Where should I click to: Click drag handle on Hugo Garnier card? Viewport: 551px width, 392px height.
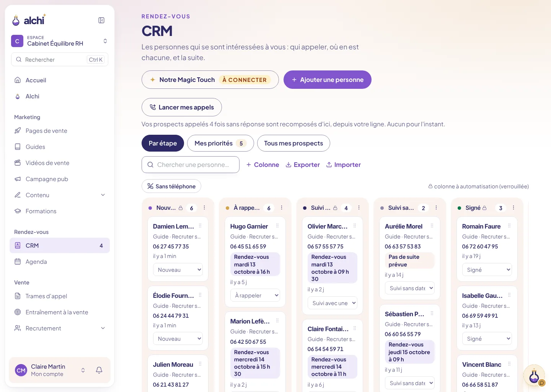(x=277, y=226)
